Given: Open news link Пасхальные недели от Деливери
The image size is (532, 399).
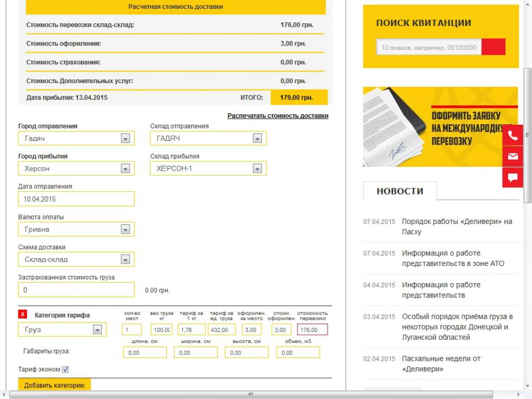Looking at the screenshot, I should coord(441,364).
